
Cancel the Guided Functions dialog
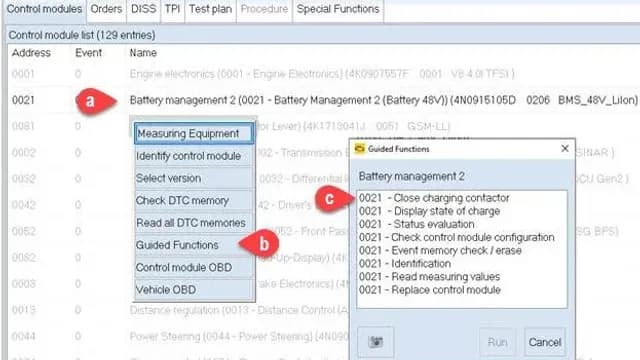pos(545,342)
